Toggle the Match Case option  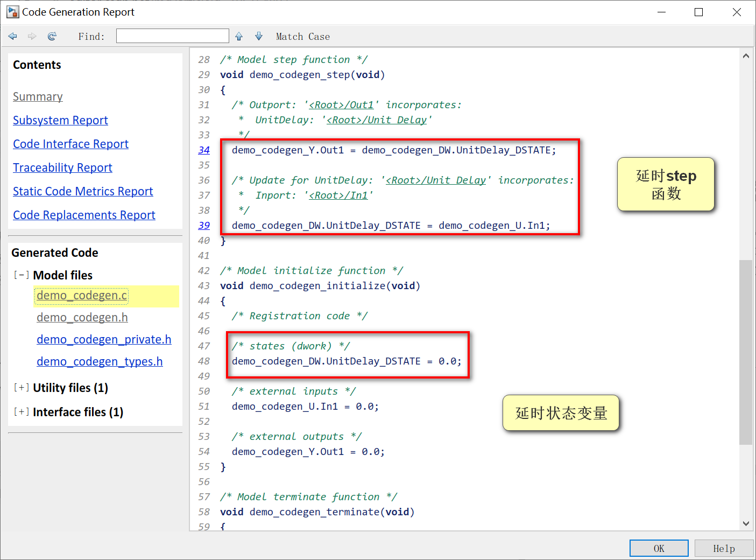[x=303, y=37]
